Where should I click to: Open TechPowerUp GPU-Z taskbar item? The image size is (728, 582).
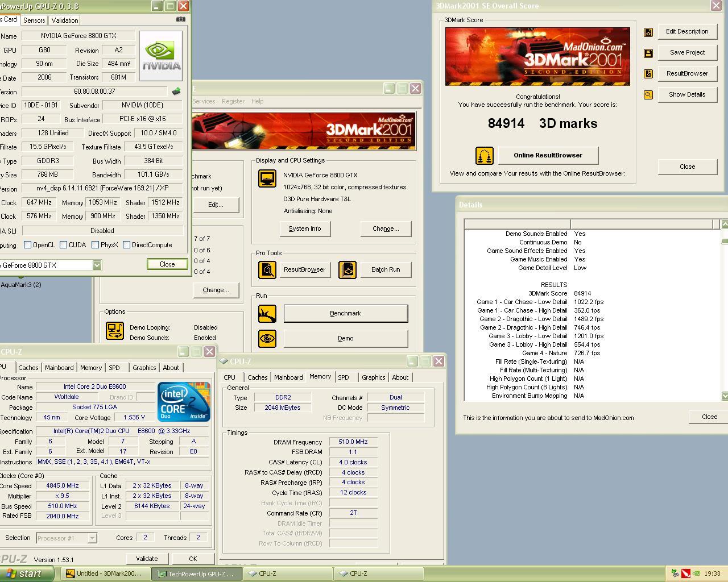click(x=197, y=573)
